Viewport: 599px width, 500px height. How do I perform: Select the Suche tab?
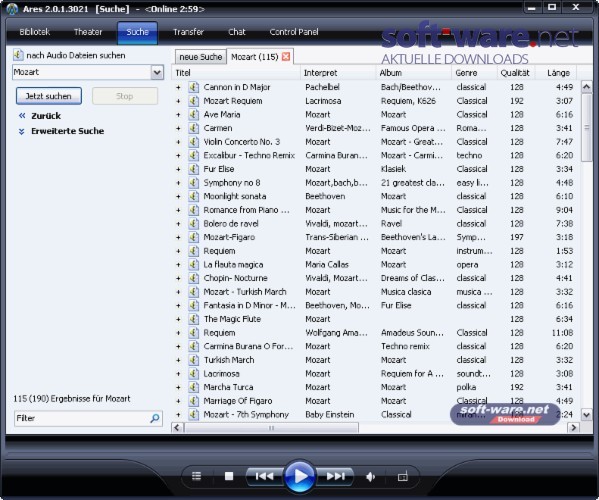[x=137, y=32]
